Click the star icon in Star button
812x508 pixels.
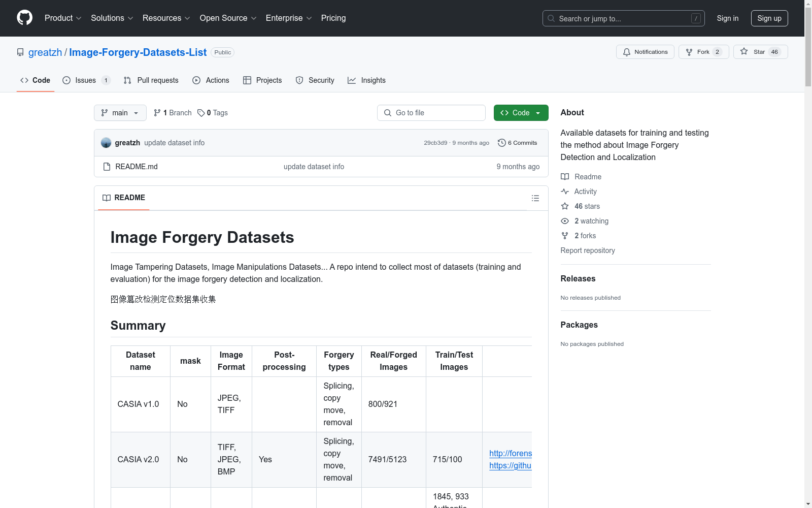coord(744,51)
